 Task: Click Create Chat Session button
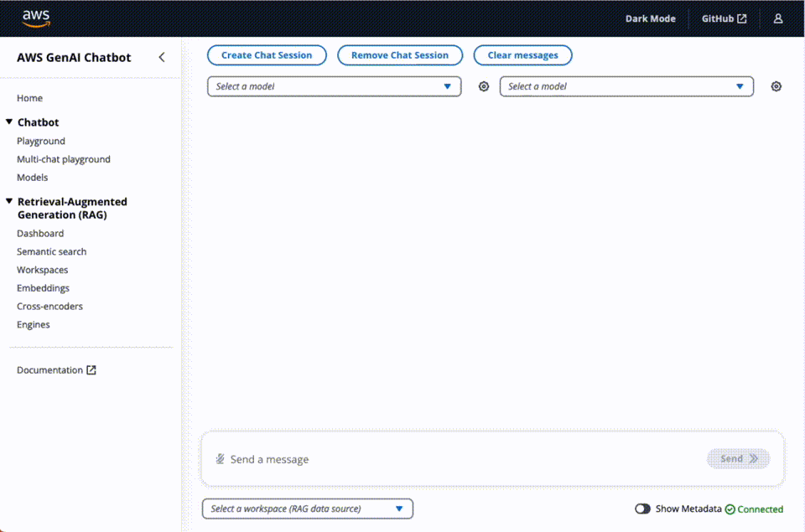point(267,55)
